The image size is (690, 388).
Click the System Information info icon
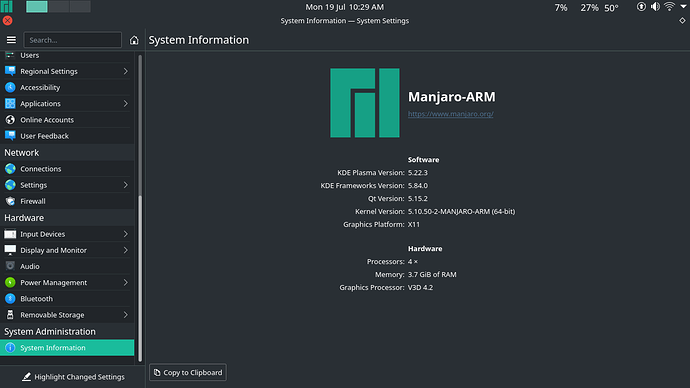tap(10, 348)
